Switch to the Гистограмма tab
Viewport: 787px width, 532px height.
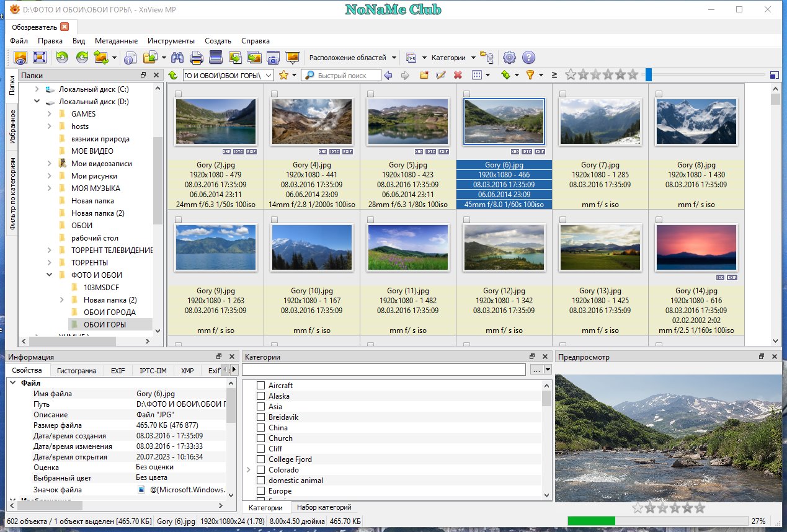(x=77, y=371)
